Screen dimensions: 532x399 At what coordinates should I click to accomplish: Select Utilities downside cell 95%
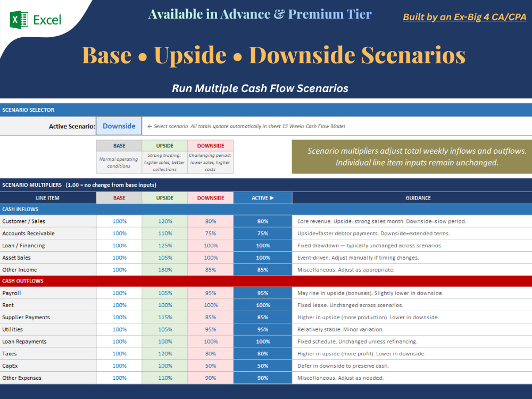pyautogui.click(x=210, y=329)
